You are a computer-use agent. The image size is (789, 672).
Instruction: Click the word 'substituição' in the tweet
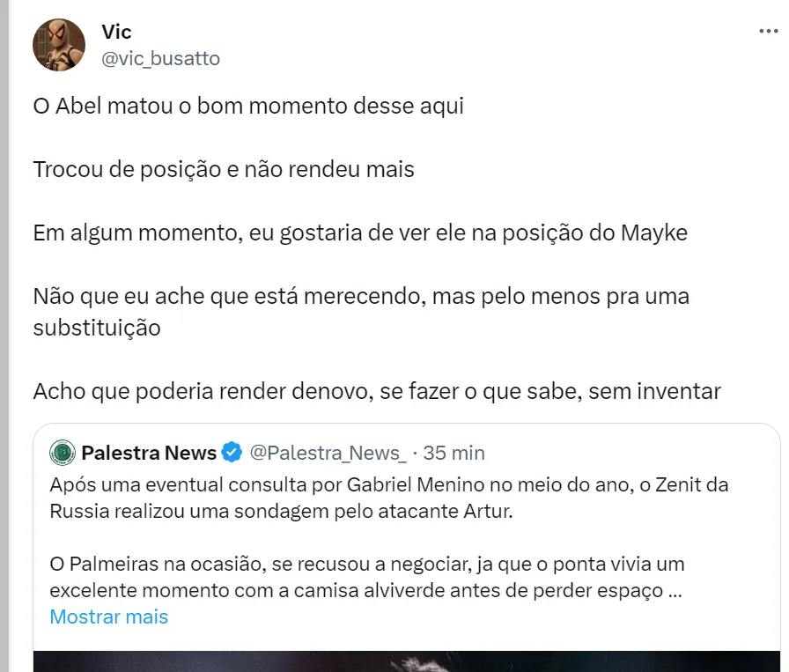tap(97, 329)
